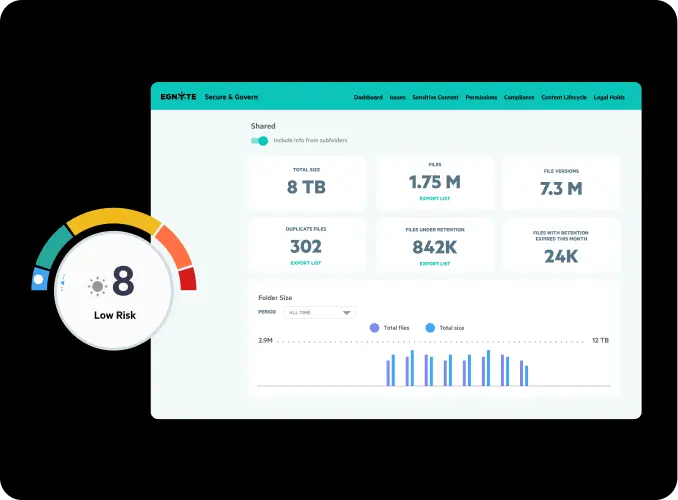
Task: Click the 2.9M axis label
Action: coord(265,340)
